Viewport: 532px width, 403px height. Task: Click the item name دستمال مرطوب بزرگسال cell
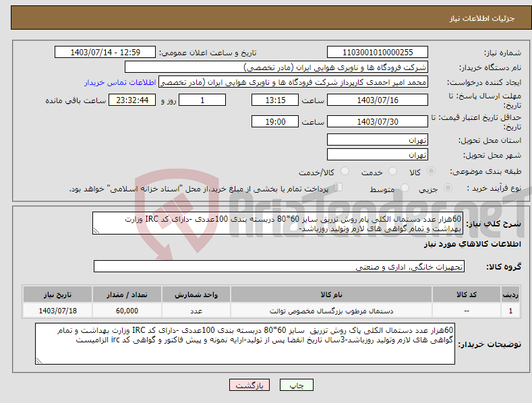[331, 311]
